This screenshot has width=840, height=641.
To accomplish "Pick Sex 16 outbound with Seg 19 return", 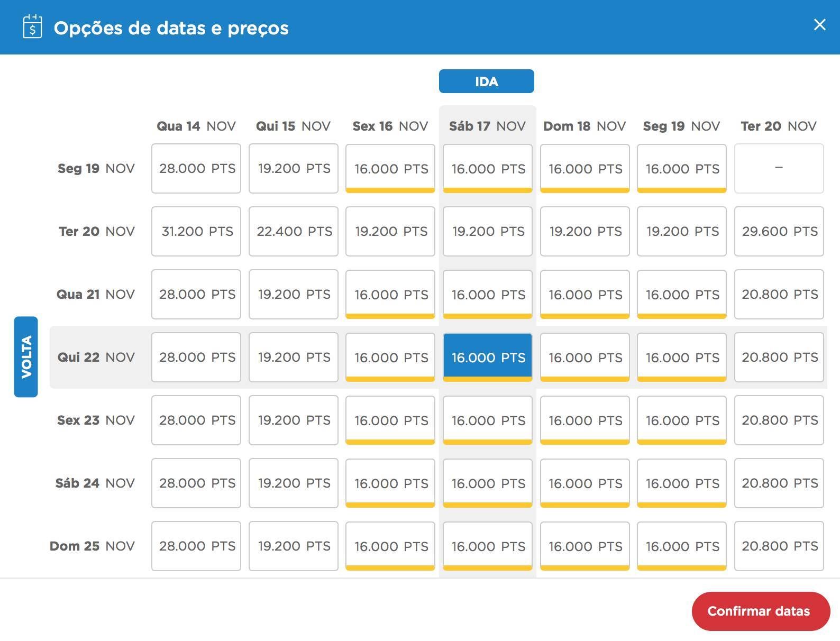I will [x=390, y=168].
